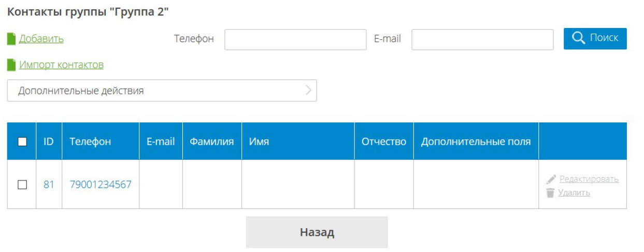Viewport: 644px width, 252px height.
Task: Expand the Дополнительные действия dropdown
Action: click(162, 91)
